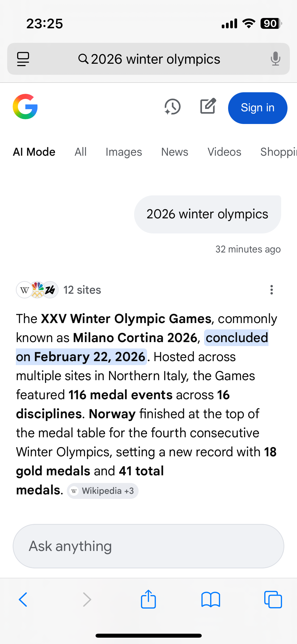Switch to the Images tab

pyautogui.click(x=124, y=152)
